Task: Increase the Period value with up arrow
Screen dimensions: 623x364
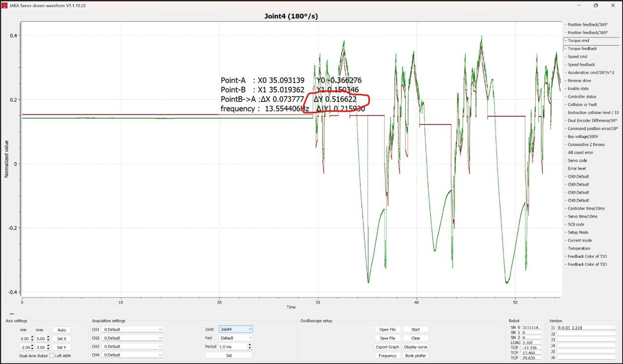Action: point(250,345)
